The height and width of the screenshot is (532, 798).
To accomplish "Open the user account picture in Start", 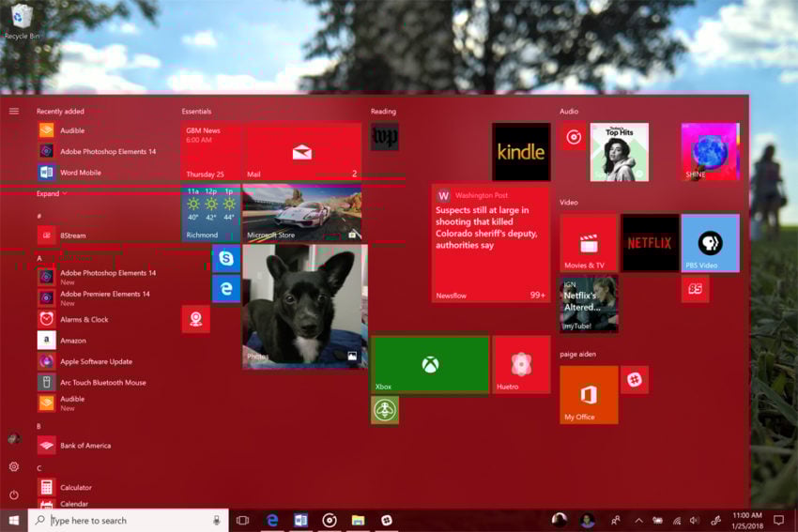I will coord(14,438).
